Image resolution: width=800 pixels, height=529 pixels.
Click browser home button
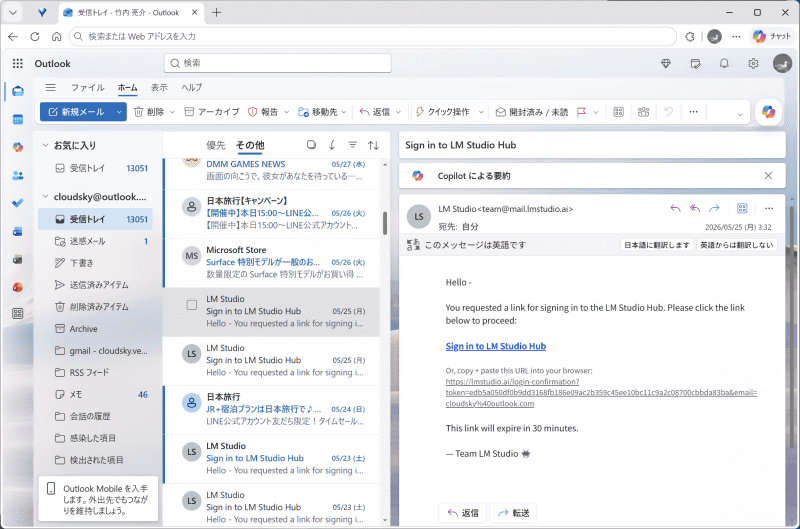(x=57, y=36)
